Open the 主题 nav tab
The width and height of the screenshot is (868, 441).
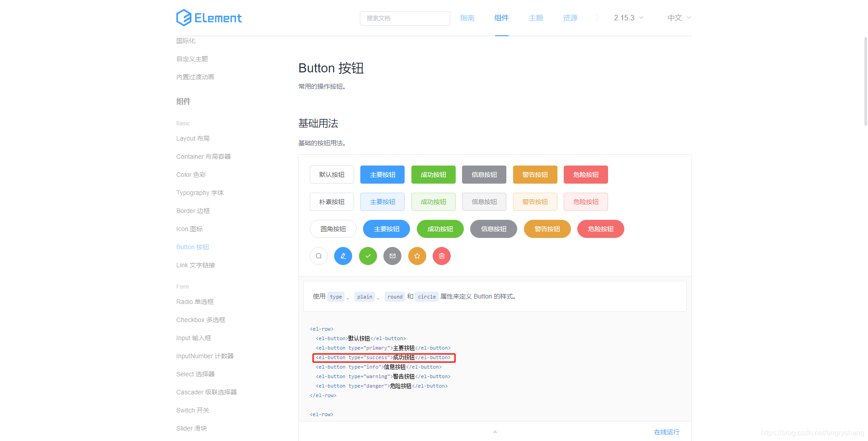[536, 18]
